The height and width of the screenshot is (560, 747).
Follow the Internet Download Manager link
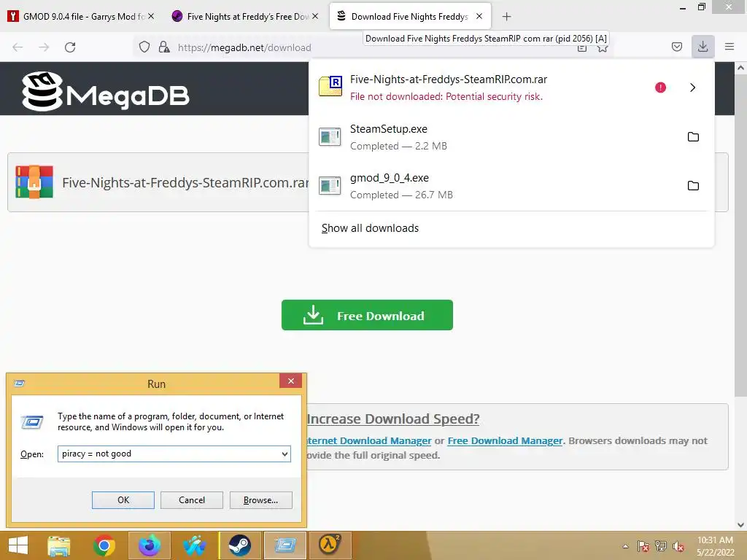click(x=369, y=441)
